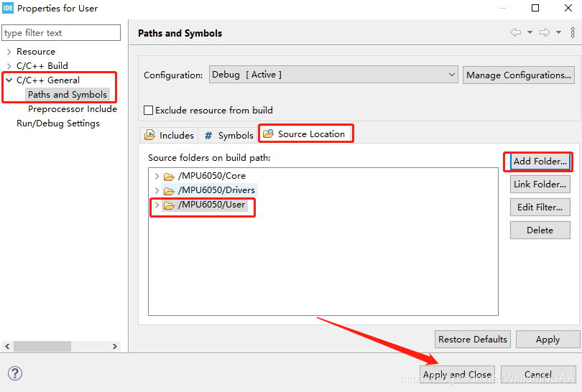The image size is (582, 392).
Task: Click the Edit Filter... button
Action: click(x=540, y=207)
